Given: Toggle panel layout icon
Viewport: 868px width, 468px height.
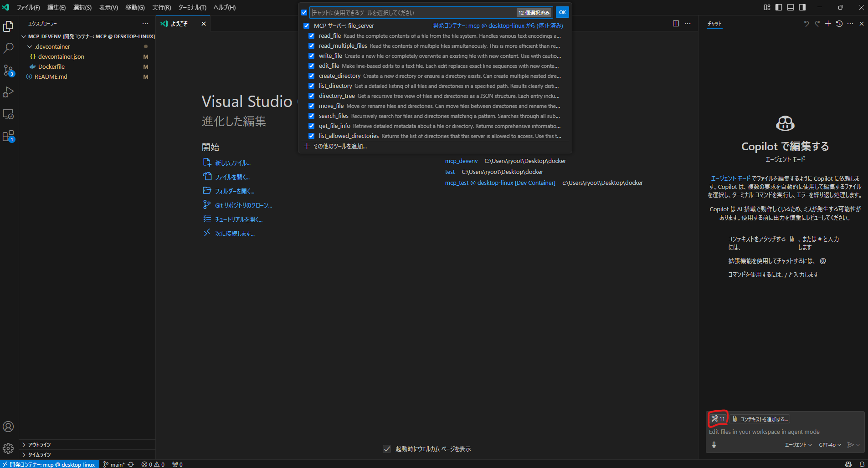Looking at the screenshot, I should (x=791, y=7).
